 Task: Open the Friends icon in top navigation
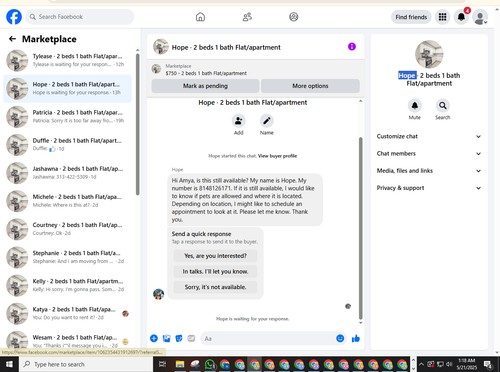[x=247, y=17]
